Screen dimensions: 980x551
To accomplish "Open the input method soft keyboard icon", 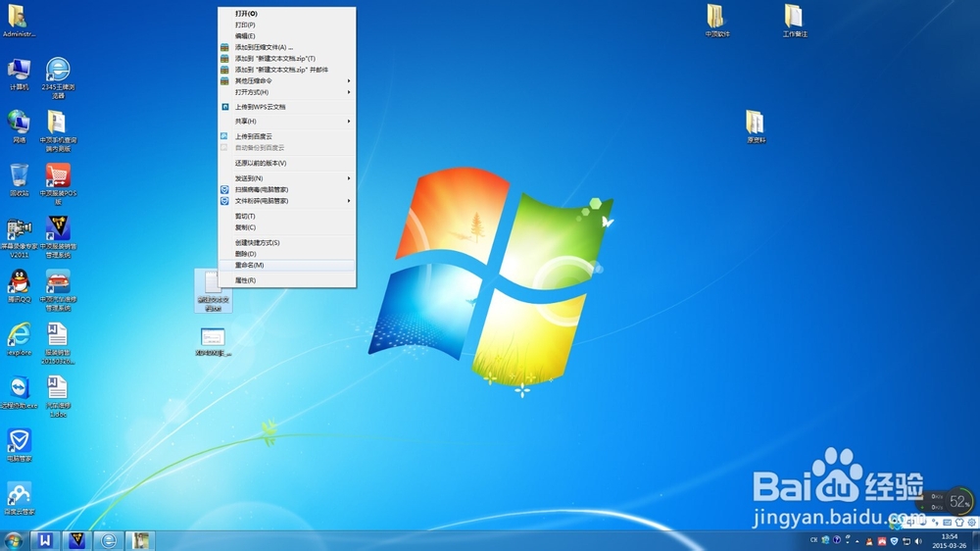I will click(x=947, y=523).
